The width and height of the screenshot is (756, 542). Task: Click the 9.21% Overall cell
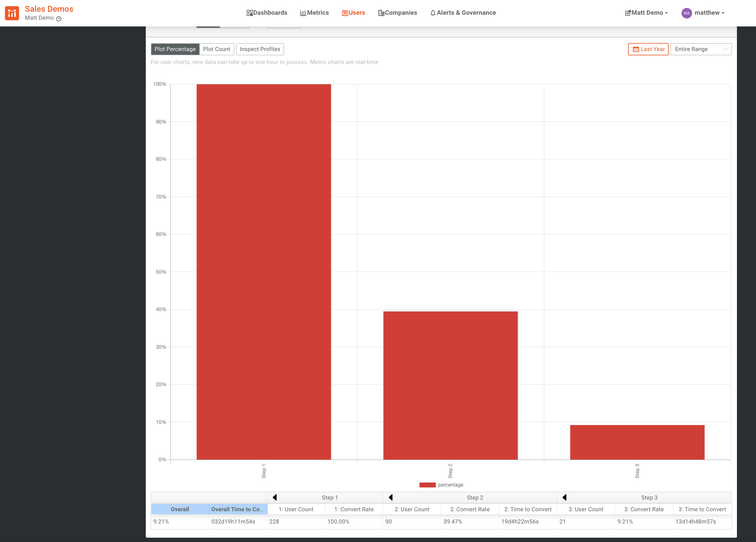click(180, 521)
